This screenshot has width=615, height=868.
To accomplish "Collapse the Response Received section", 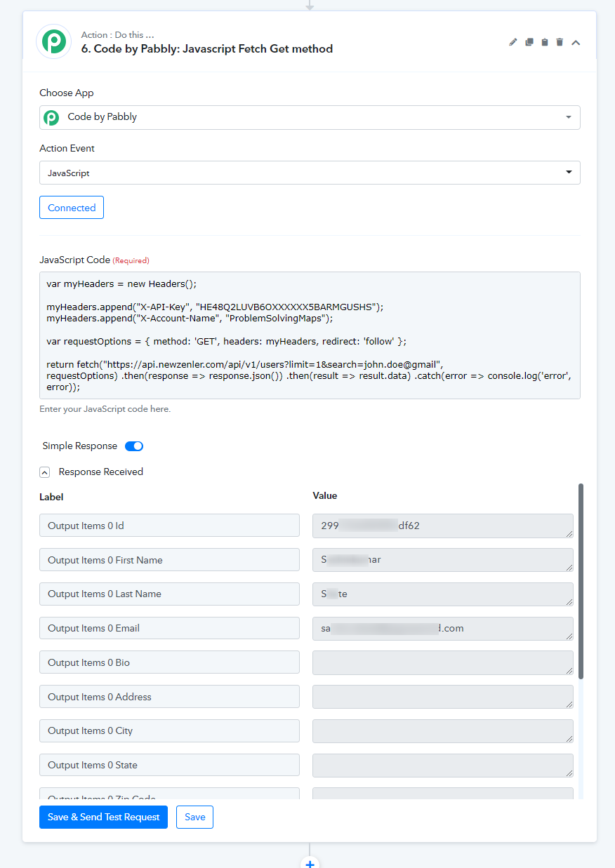I will pyautogui.click(x=44, y=472).
